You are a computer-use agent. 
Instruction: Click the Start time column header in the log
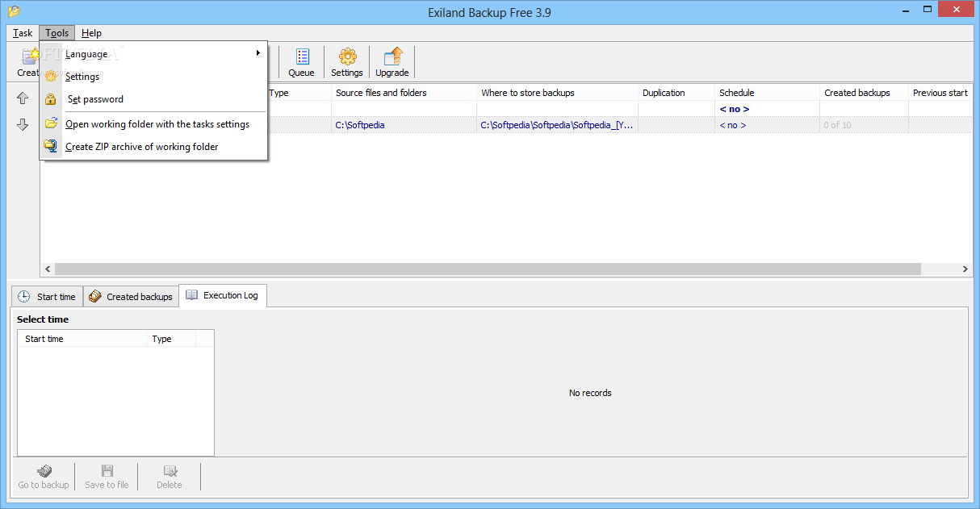[83, 339]
